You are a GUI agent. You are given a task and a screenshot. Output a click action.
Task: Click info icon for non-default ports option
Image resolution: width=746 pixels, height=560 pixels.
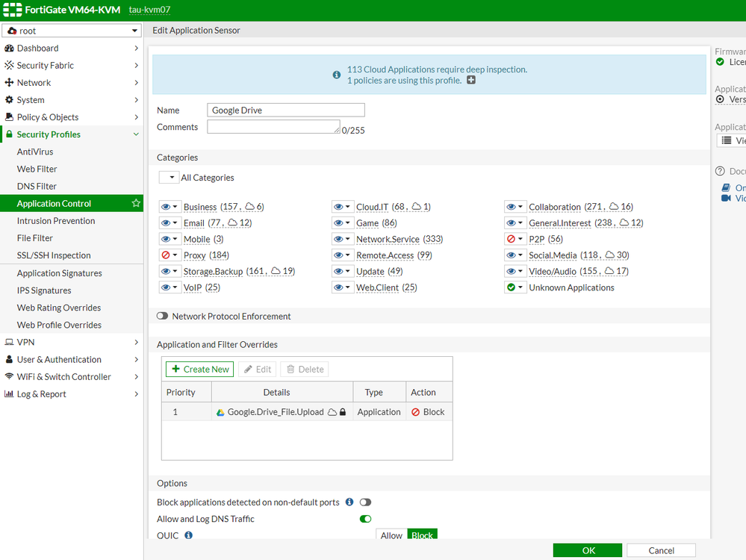pyautogui.click(x=349, y=502)
